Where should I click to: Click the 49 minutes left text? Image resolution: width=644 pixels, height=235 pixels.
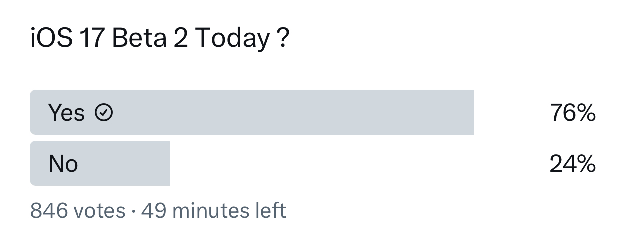(214, 210)
